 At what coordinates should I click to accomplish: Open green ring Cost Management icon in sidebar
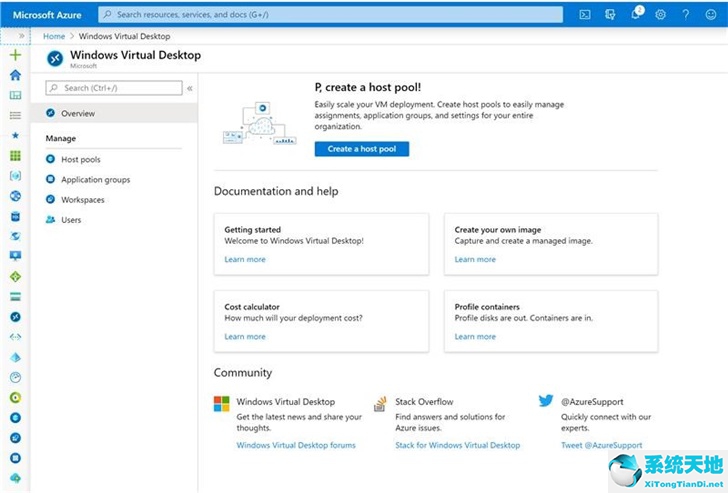pyautogui.click(x=15, y=398)
